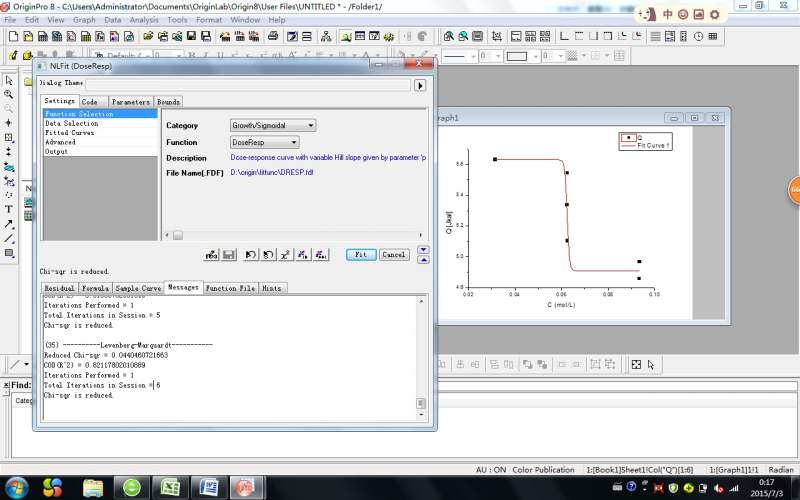The height and width of the screenshot is (500, 800).
Task: Open the Project Explorer tree-structure icon
Action: [326, 36]
